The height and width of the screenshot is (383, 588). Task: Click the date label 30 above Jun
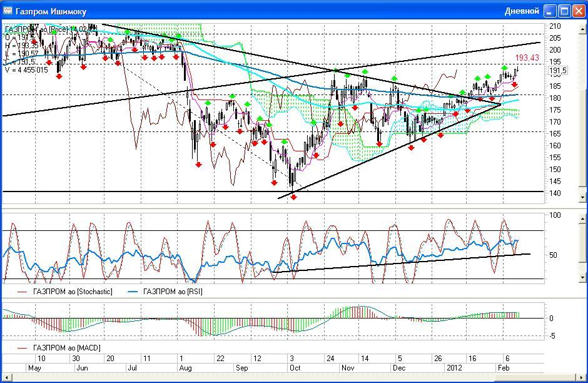tap(76, 359)
